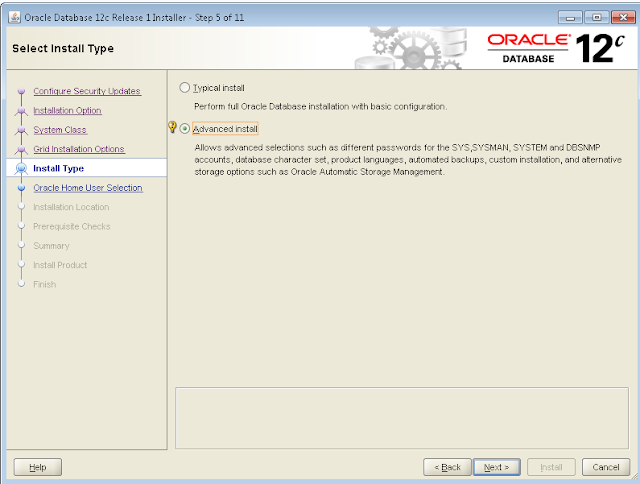640x484 pixels.
Task: Open the System Class step link
Action: coord(60,130)
